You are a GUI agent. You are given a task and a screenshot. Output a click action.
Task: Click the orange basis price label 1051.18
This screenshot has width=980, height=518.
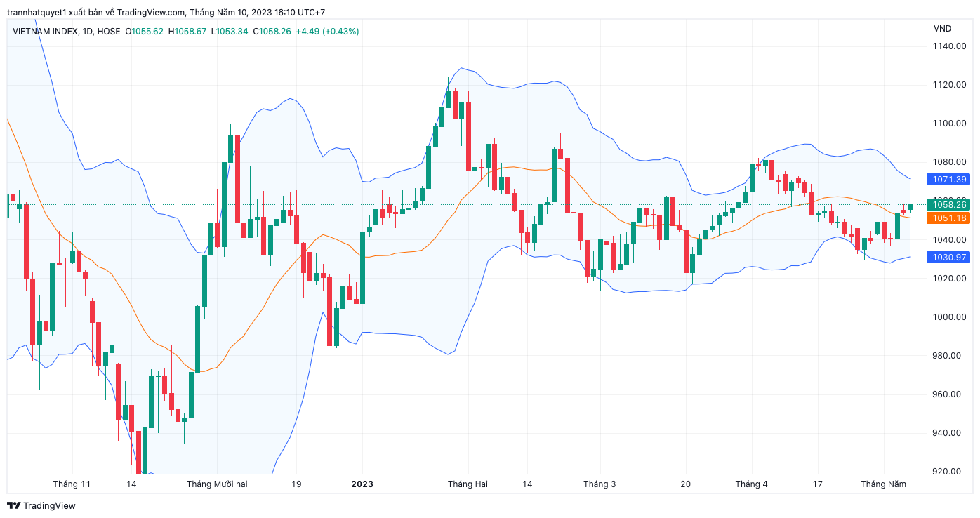pyautogui.click(x=950, y=218)
